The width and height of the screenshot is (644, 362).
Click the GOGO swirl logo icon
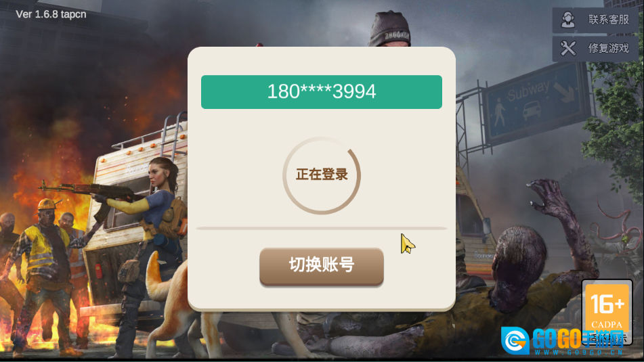[515, 340]
